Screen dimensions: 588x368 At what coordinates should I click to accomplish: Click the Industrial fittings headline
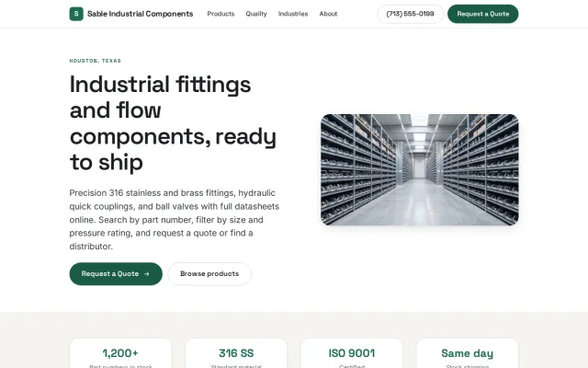click(x=173, y=123)
